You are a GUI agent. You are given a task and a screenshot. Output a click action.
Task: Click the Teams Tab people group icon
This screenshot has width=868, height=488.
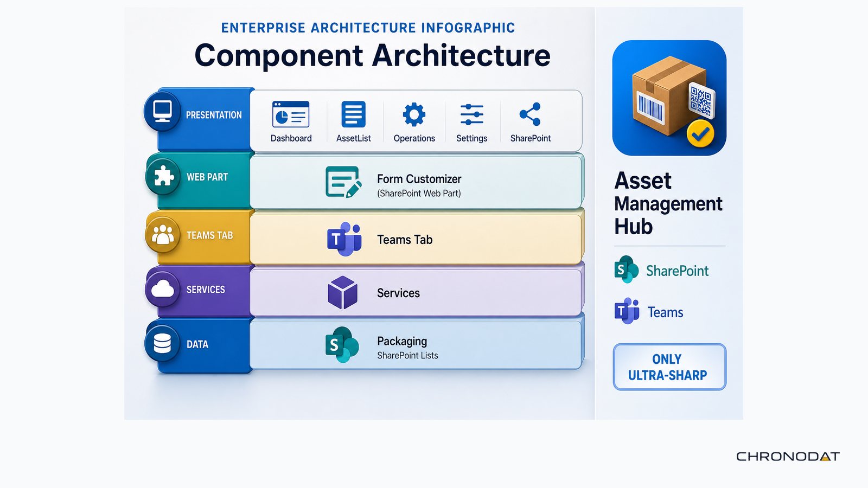tap(163, 235)
